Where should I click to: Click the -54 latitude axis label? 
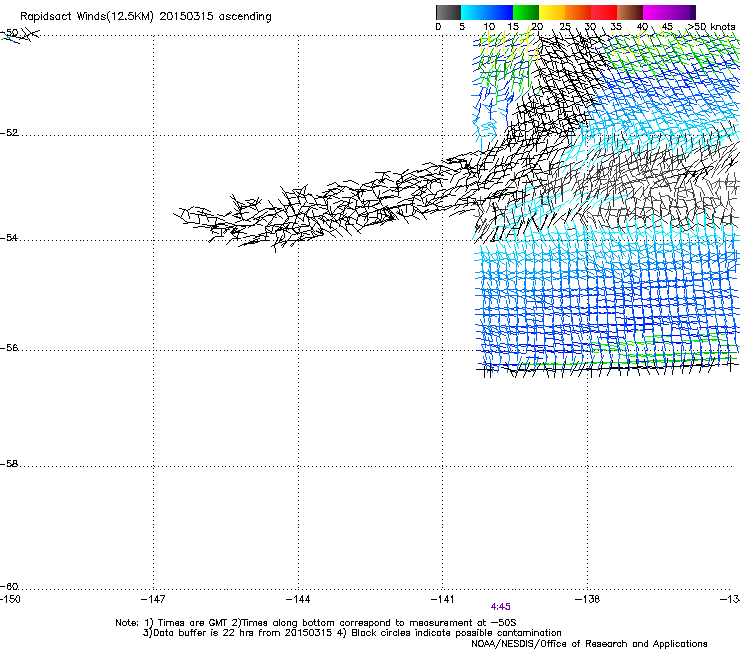pyautogui.click(x=9, y=237)
